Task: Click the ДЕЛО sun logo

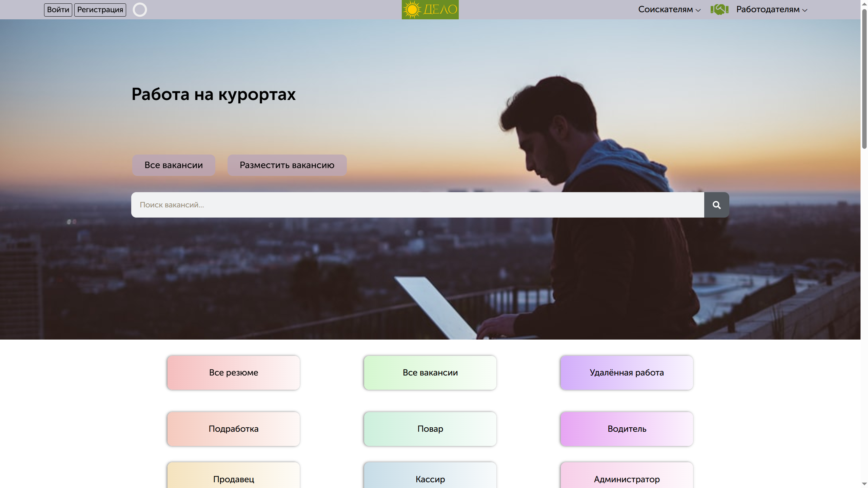Action: (430, 9)
